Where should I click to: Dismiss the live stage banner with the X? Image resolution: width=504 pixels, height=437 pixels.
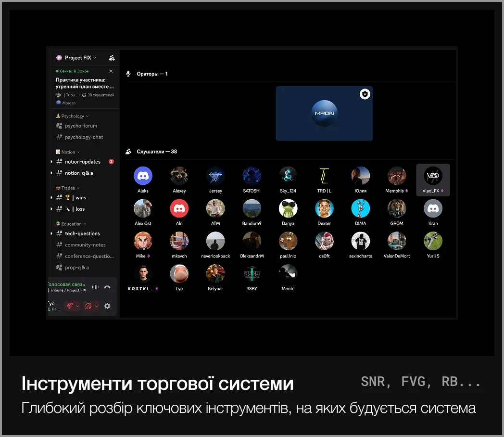111,71
